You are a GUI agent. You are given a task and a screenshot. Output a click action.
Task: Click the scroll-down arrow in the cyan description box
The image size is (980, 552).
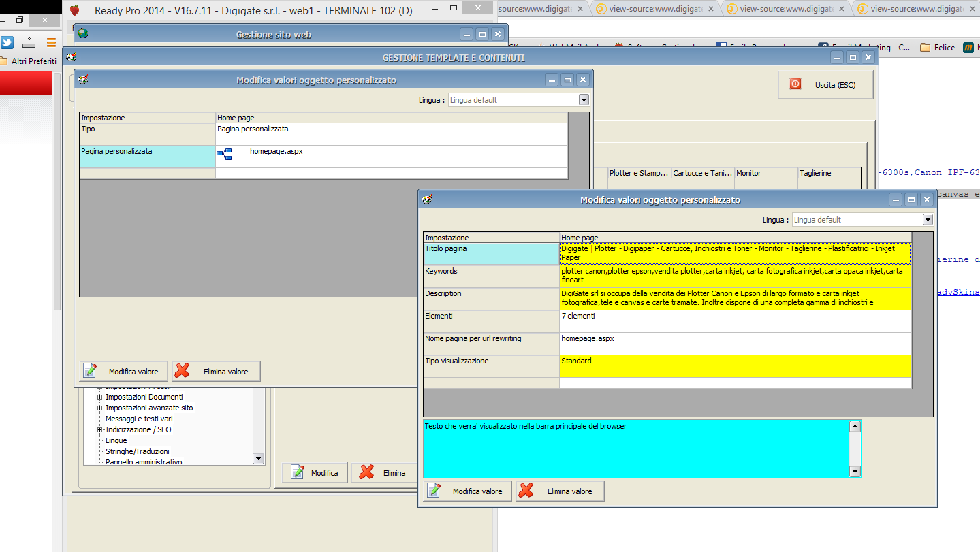855,471
